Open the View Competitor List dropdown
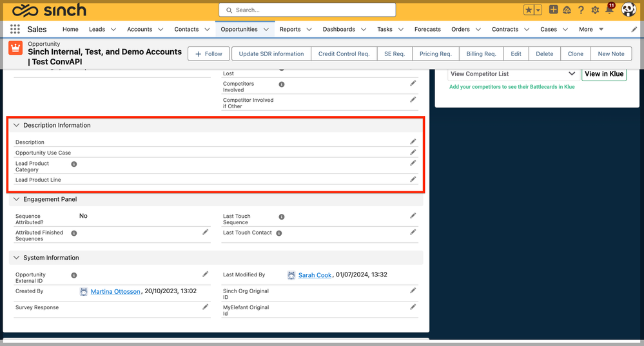This screenshot has height=346, width=644. tap(513, 74)
